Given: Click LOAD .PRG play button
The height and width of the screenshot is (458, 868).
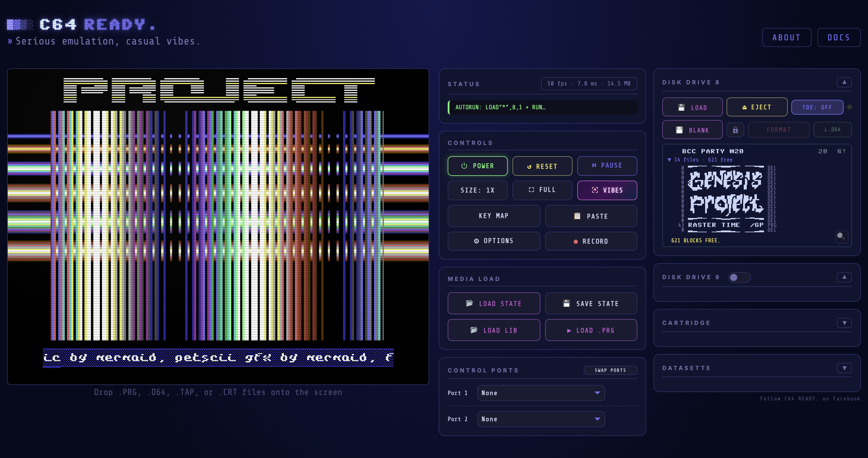Looking at the screenshot, I should [x=591, y=330].
